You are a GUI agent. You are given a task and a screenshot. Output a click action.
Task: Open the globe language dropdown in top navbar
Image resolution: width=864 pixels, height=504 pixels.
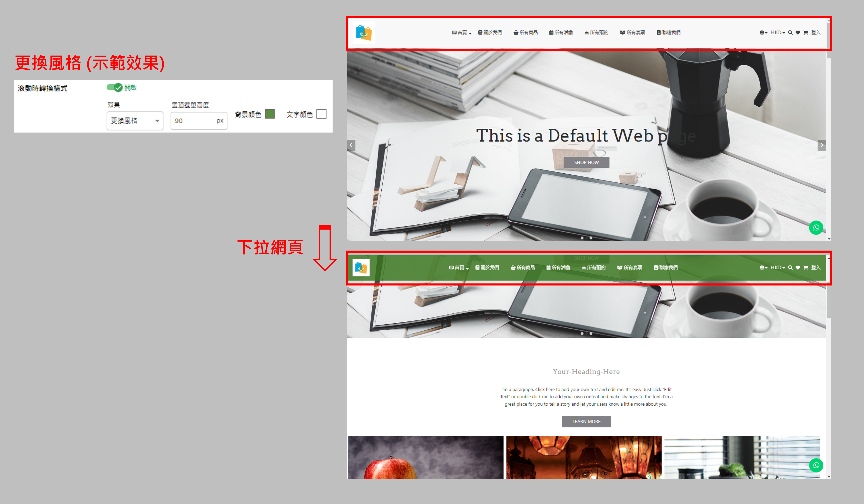coord(763,32)
